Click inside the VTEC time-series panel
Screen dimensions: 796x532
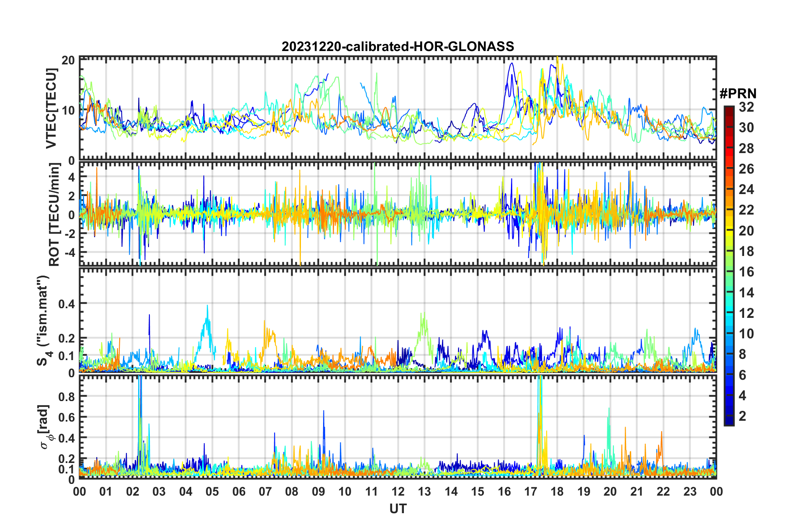tap(398, 108)
